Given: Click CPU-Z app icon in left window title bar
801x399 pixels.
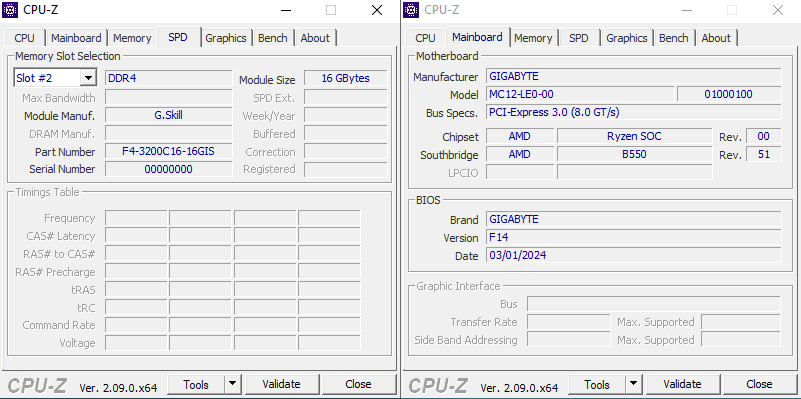Looking at the screenshot, I should pyautogui.click(x=10, y=10).
